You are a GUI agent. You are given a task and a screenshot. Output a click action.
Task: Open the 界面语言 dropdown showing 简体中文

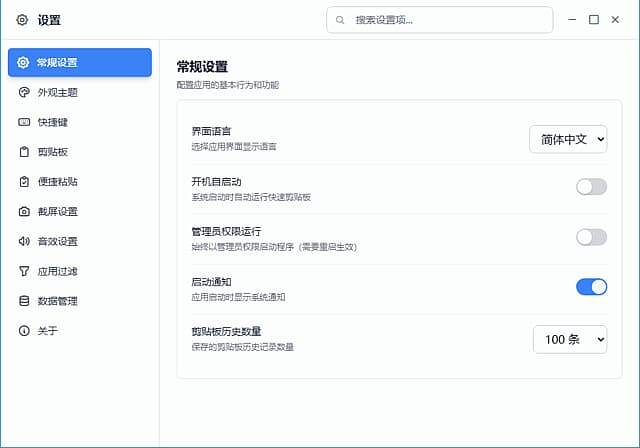point(568,140)
